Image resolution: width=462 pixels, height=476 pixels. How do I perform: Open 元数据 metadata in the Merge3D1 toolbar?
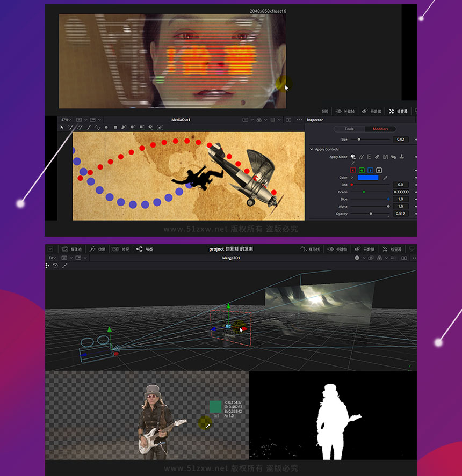pyautogui.click(x=364, y=249)
